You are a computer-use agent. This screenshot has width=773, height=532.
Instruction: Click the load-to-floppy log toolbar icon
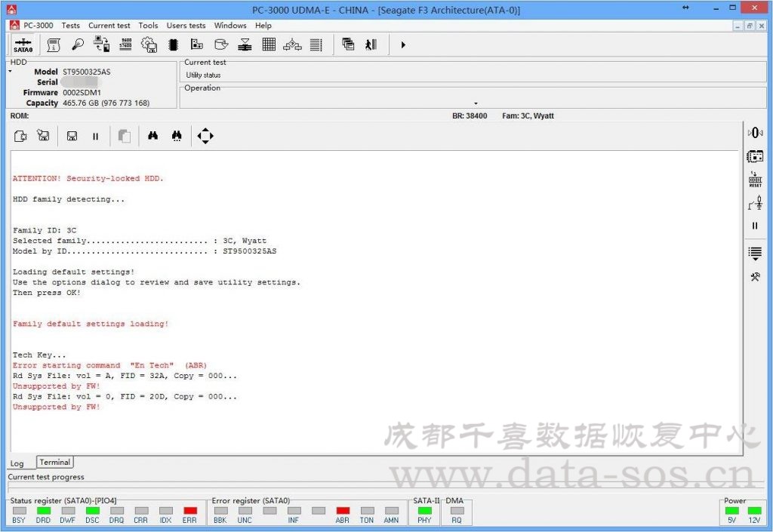click(43, 136)
